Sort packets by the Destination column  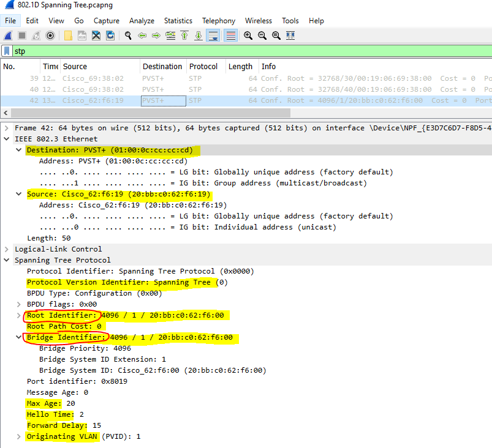163,67
